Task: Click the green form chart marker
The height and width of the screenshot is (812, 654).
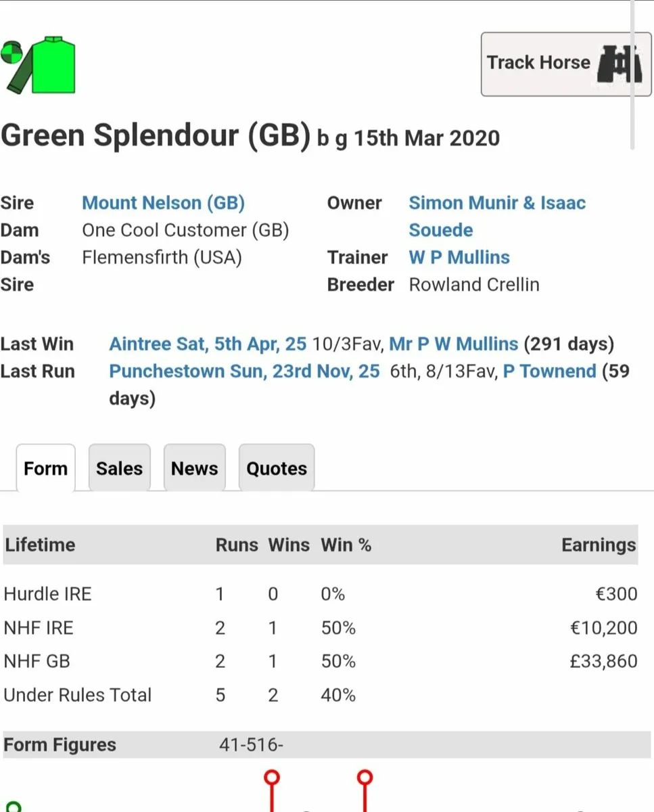Action: coord(12,807)
